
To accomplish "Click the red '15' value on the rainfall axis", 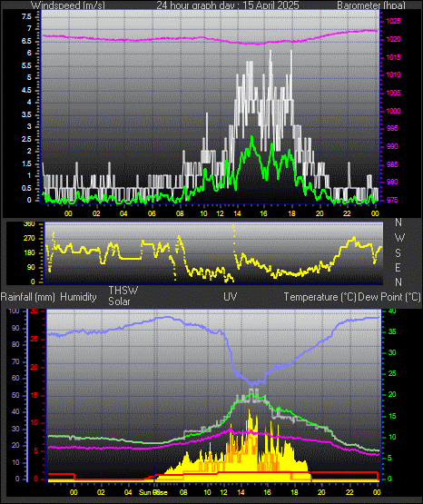I will click(34, 395).
